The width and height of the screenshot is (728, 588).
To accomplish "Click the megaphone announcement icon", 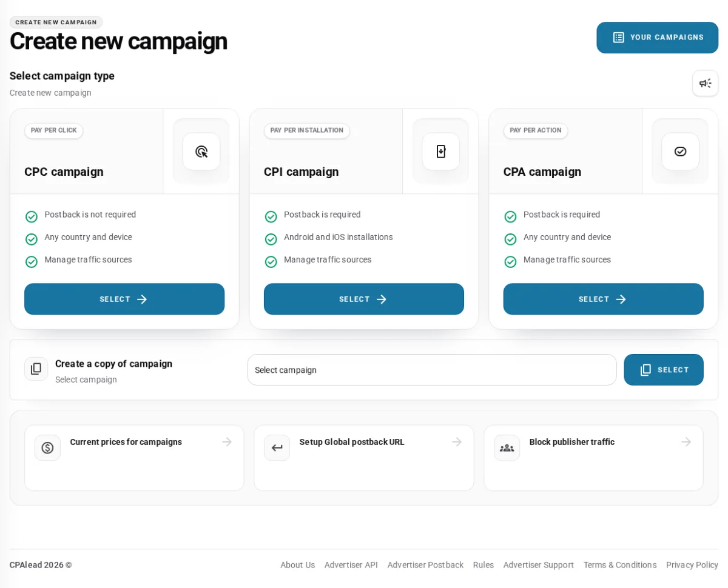I will pyautogui.click(x=705, y=83).
